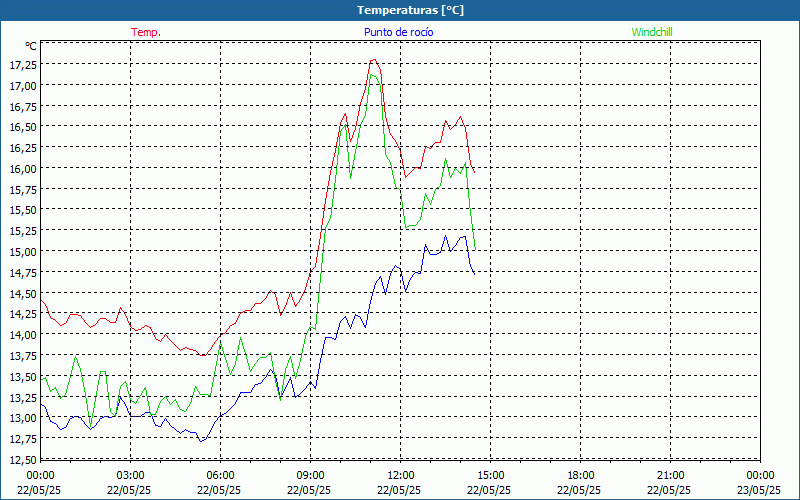Click the 18:00 time axis label
Viewport: 800px width, 500px height.
pos(580,476)
